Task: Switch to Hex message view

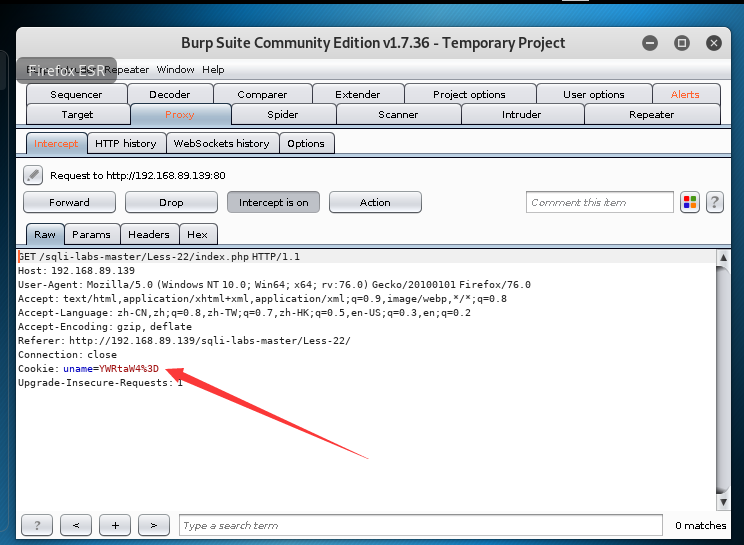Action: tap(197, 234)
